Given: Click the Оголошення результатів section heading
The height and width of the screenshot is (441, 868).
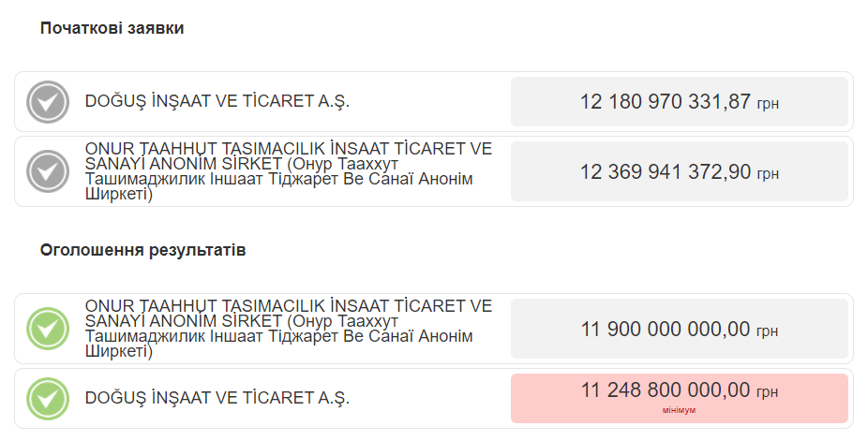Looking at the screenshot, I should pyautogui.click(x=142, y=251).
